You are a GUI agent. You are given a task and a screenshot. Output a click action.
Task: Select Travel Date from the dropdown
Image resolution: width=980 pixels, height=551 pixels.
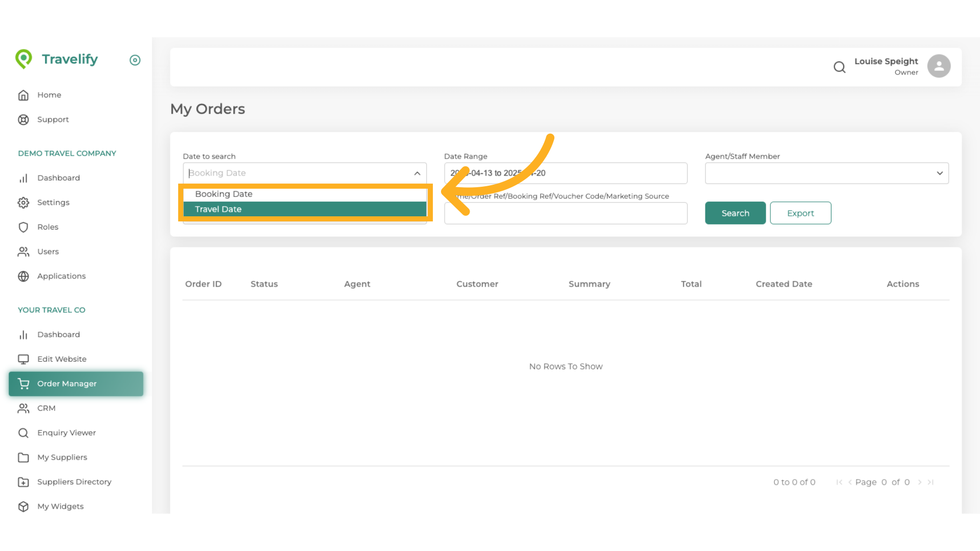point(218,209)
